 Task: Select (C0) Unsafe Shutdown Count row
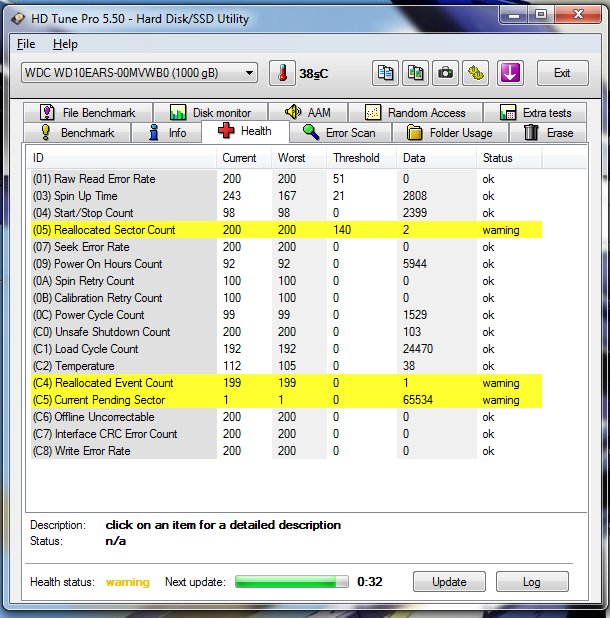point(286,332)
